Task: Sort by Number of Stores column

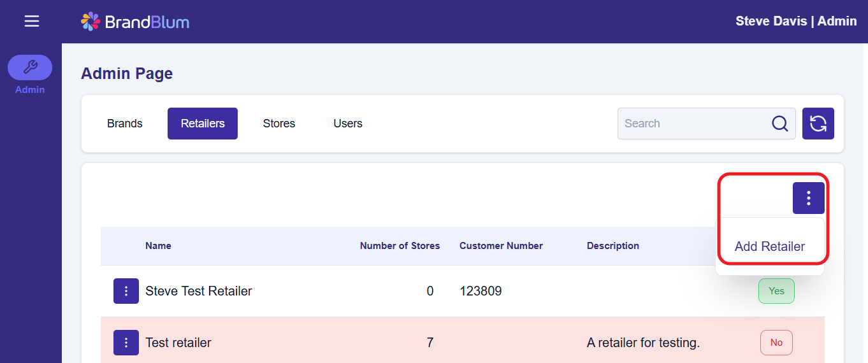Action: tap(400, 246)
